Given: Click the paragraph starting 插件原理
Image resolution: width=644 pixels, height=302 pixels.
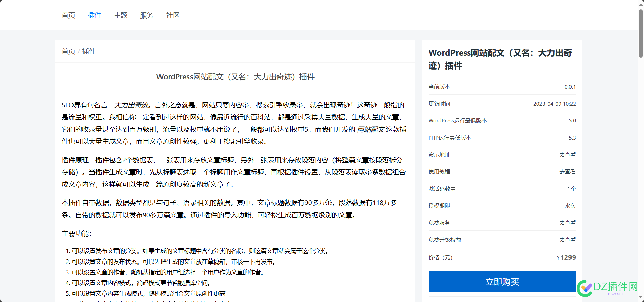Looking at the screenshot, I should click(x=234, y=172).
